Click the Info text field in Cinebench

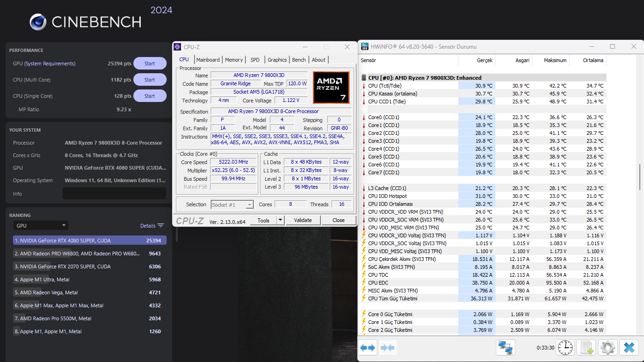[x=114, y=194]
